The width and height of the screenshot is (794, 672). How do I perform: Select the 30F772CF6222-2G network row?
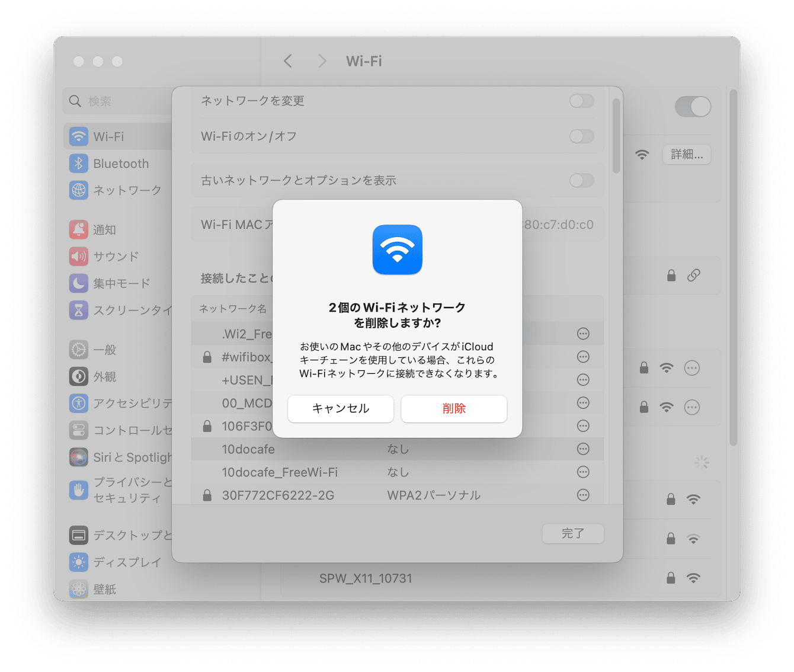pyautogui.click(x=397, y=495)
